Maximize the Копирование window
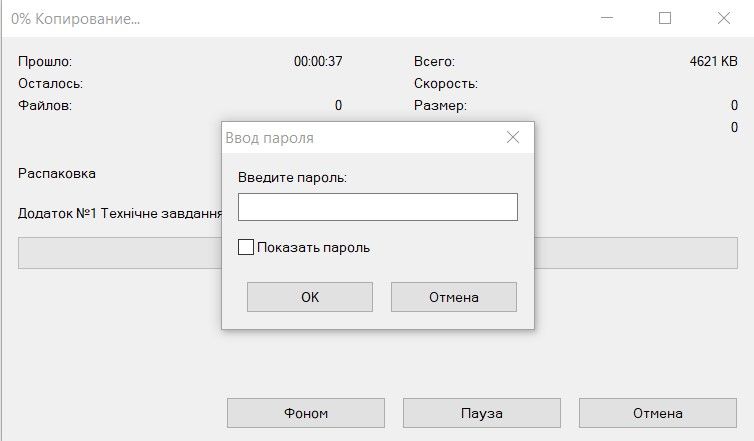The width and height of the screenshot is (754, 441). tap(665, 18)
